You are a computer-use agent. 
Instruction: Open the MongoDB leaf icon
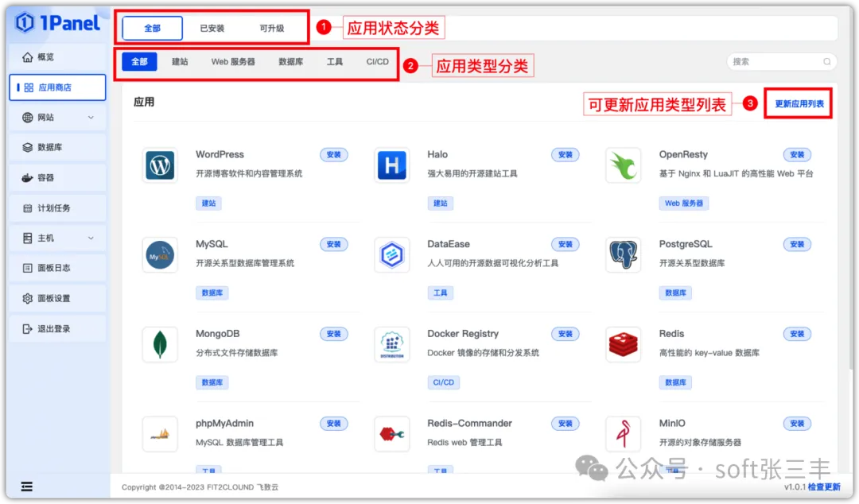point(160,344)
